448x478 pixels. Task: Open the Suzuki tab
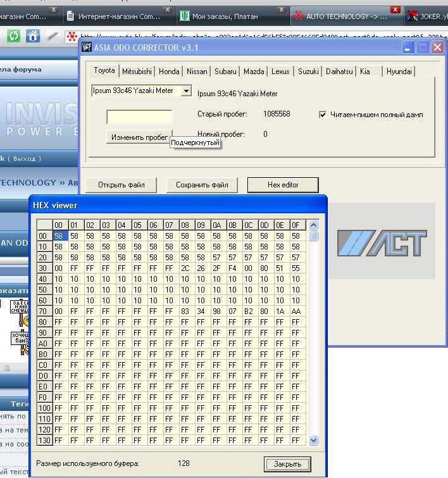click(308, 72)
